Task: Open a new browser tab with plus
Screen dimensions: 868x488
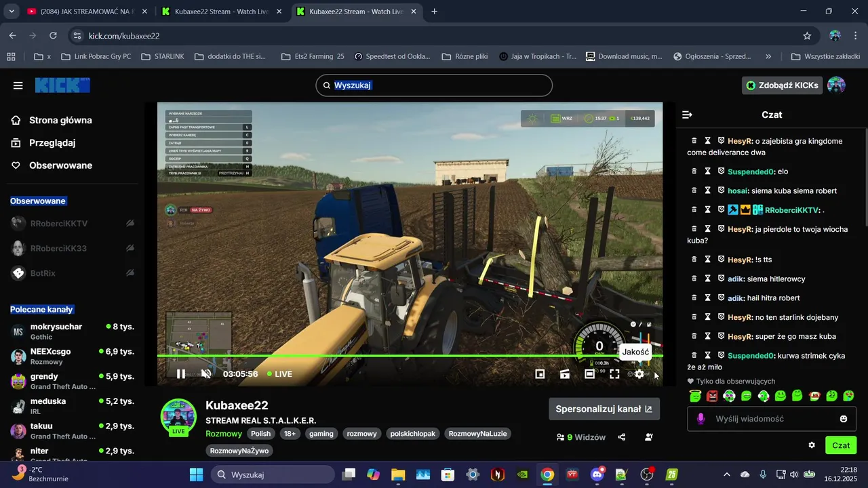Action: click(x=434, y=12)
